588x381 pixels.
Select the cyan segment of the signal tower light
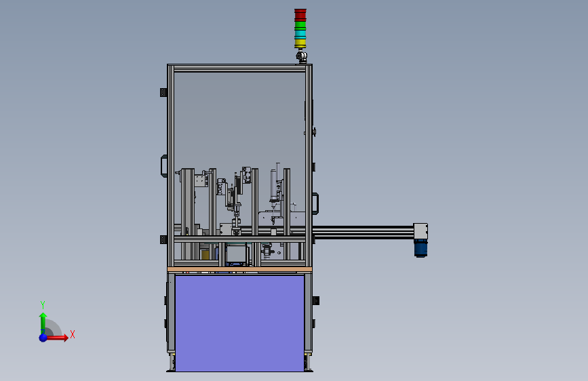coord(300,35)
